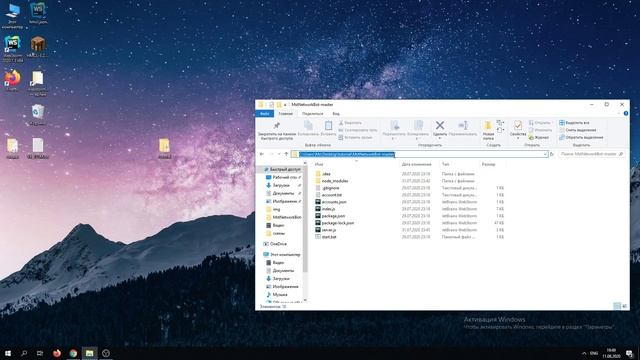Go up one folder with the up arrow
This screenshot has height=360, width=640.
point(286,154)
